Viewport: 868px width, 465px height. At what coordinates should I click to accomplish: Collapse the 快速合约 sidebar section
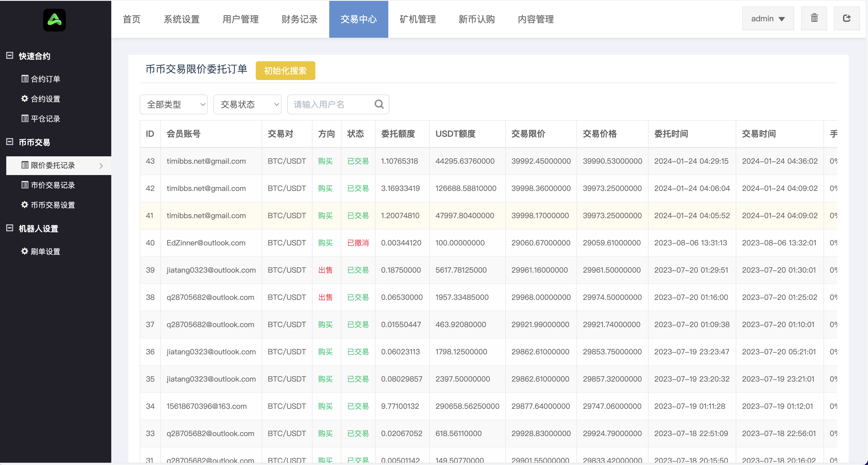[9, 56]
